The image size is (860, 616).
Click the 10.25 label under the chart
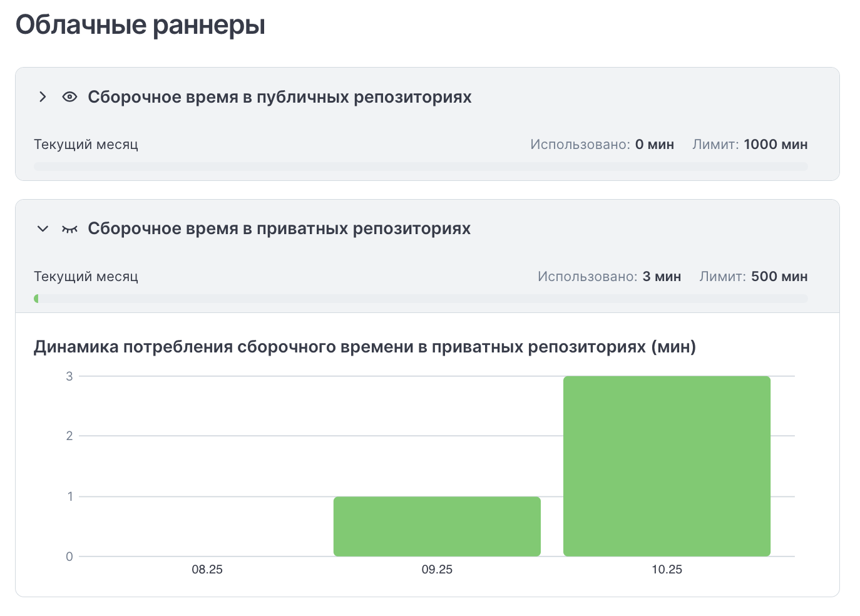667,570
